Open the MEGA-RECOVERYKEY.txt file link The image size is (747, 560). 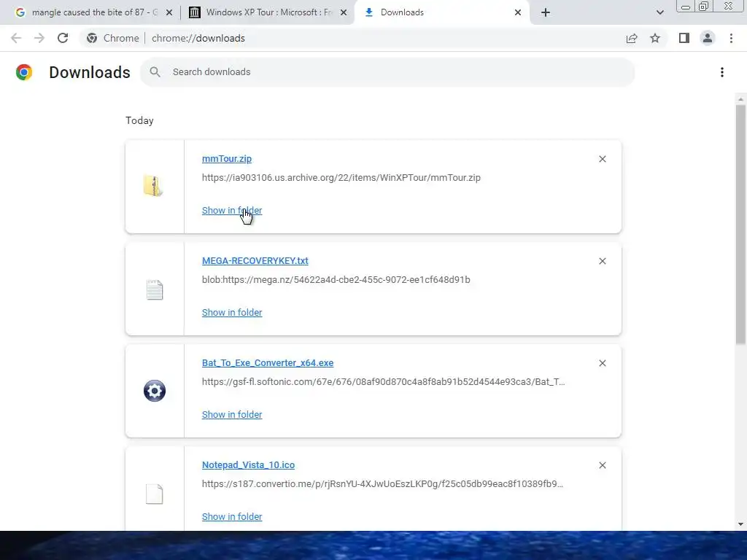[x=255, y=261]
